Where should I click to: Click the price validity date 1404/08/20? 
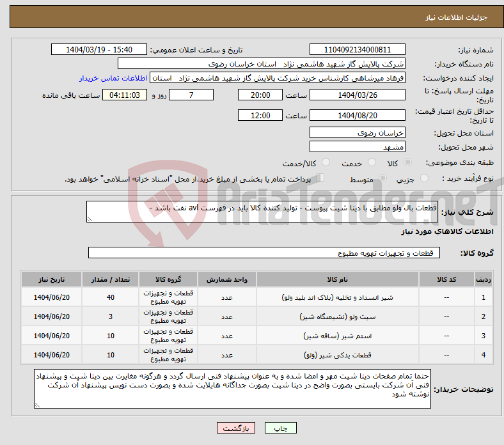click(357, 115)
